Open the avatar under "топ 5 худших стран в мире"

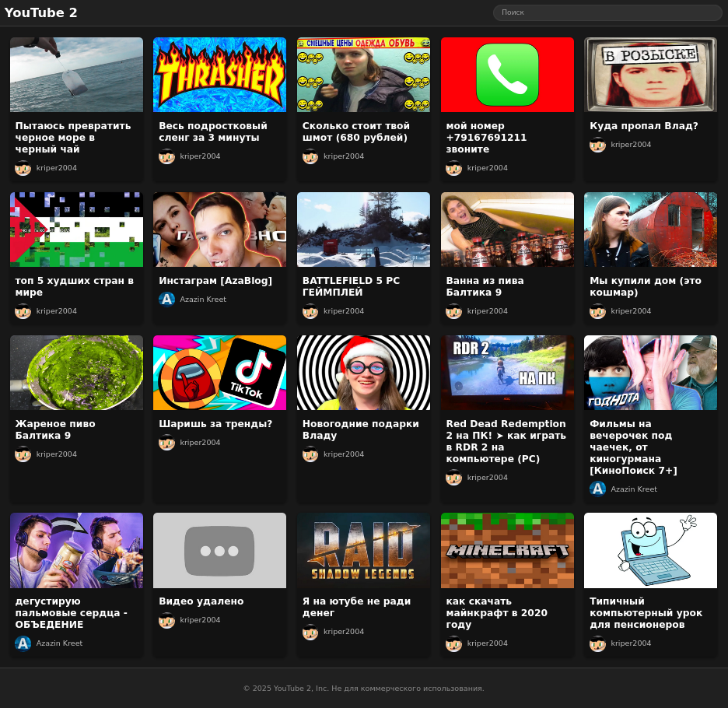point(23,311)
